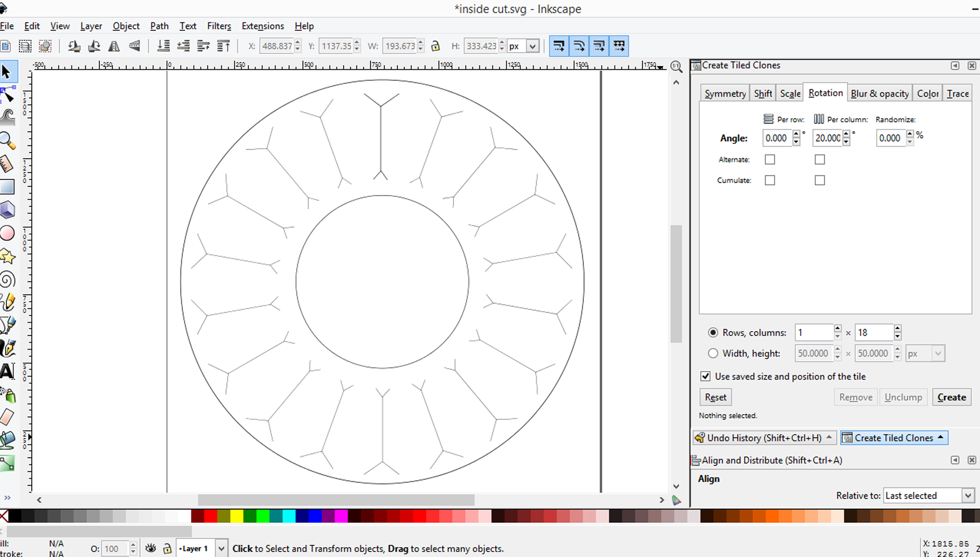Open the Extensions menu
Screen dimensions: 980x557
[x=262, y=26]
